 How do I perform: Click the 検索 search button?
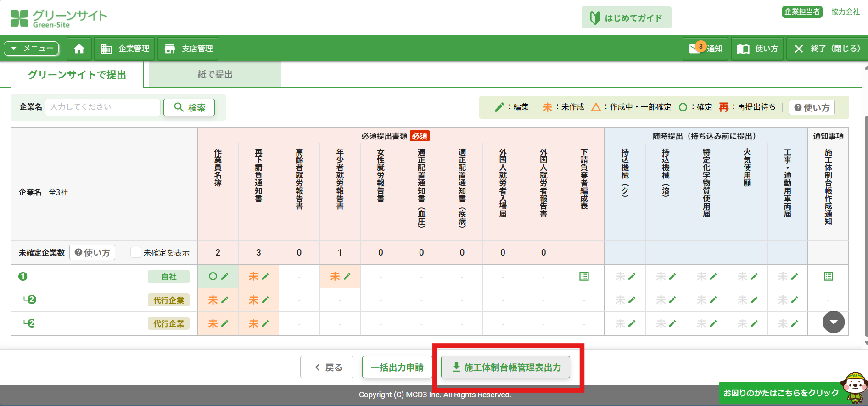tap(189, 107)
